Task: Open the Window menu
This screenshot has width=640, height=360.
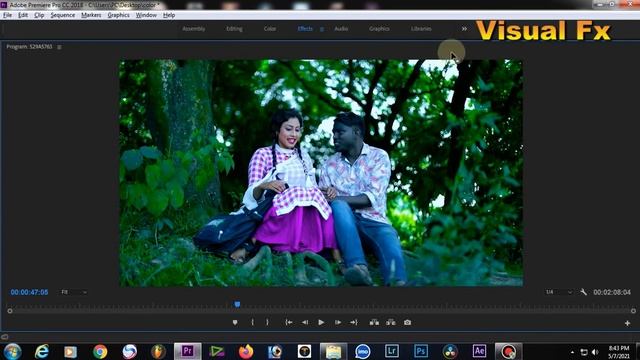Action: (x=146, y=15)
